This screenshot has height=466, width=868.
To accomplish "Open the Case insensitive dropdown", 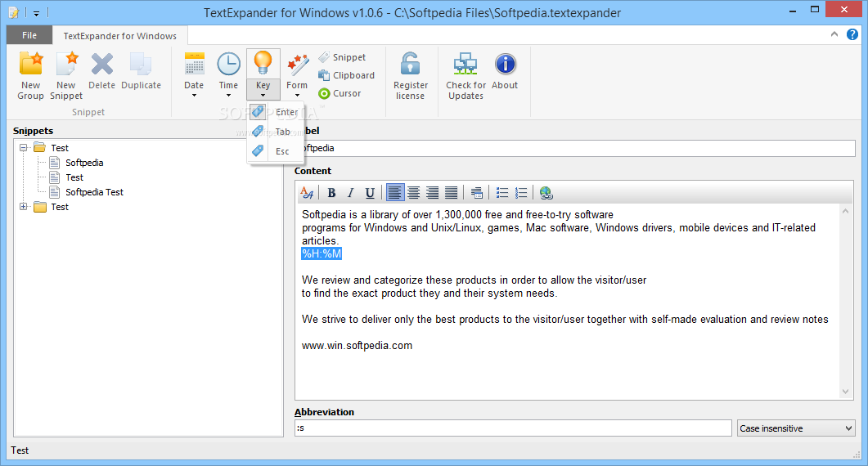I will click(796, 428).
